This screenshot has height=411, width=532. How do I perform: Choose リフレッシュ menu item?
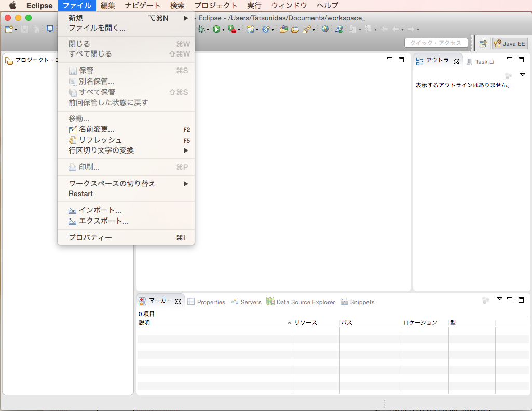pyautogui.click(x=126, y=140)
